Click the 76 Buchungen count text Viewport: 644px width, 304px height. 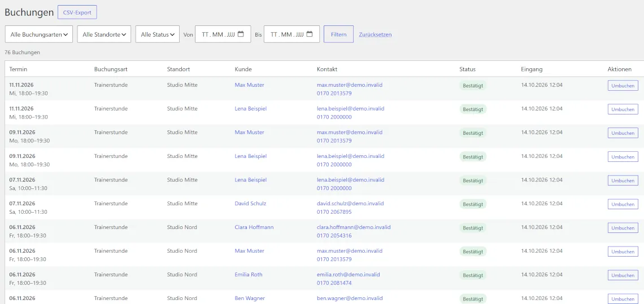[22, 52]
